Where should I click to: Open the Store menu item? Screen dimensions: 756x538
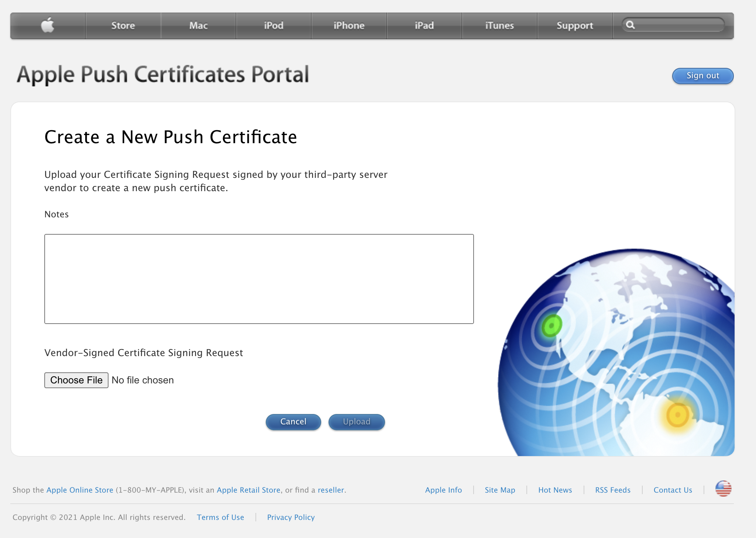[x=123, y=25]
